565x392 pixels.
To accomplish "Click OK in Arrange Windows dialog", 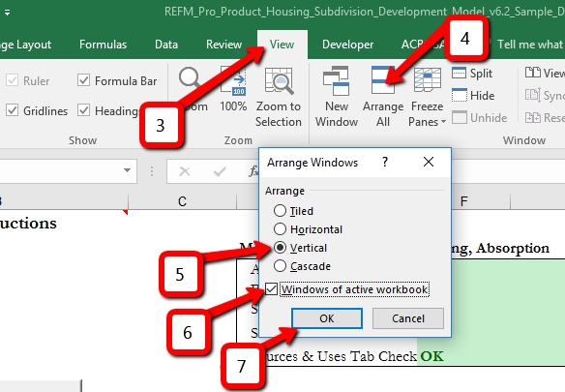I will pos(327,318).
